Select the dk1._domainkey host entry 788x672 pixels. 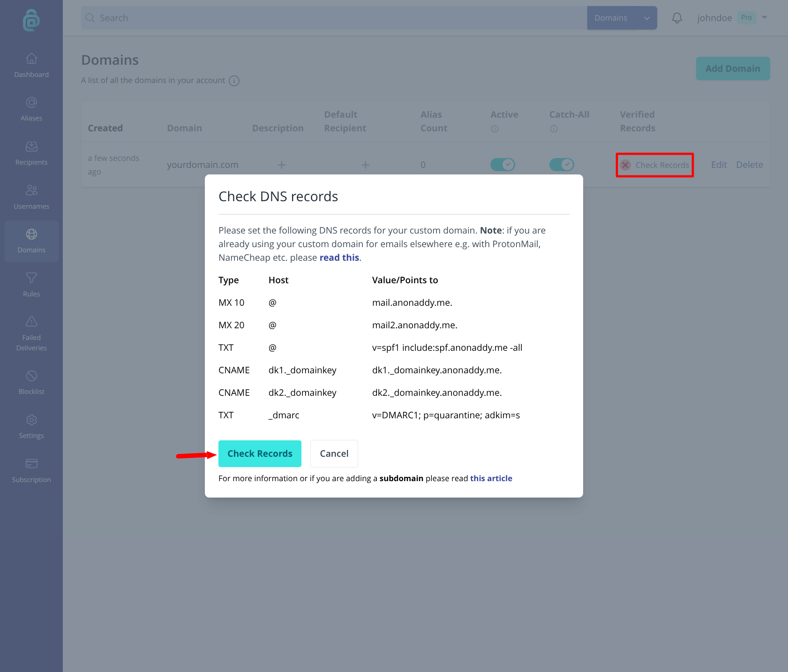302,370
